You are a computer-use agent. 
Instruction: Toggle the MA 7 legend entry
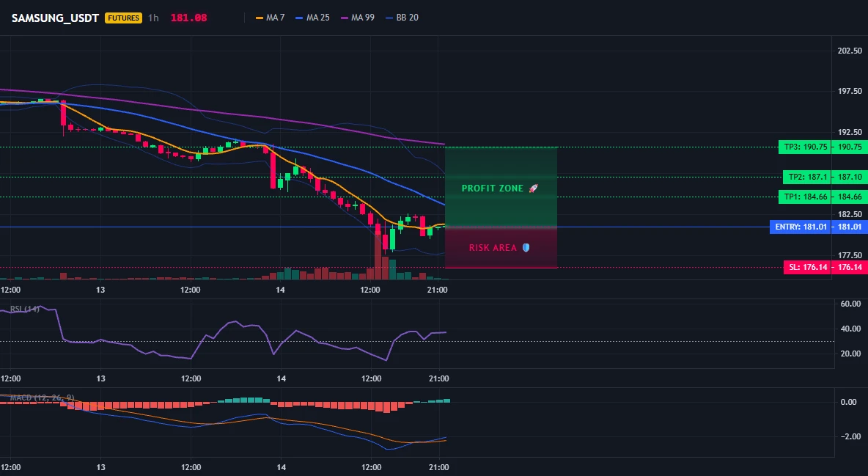point(270,18)
